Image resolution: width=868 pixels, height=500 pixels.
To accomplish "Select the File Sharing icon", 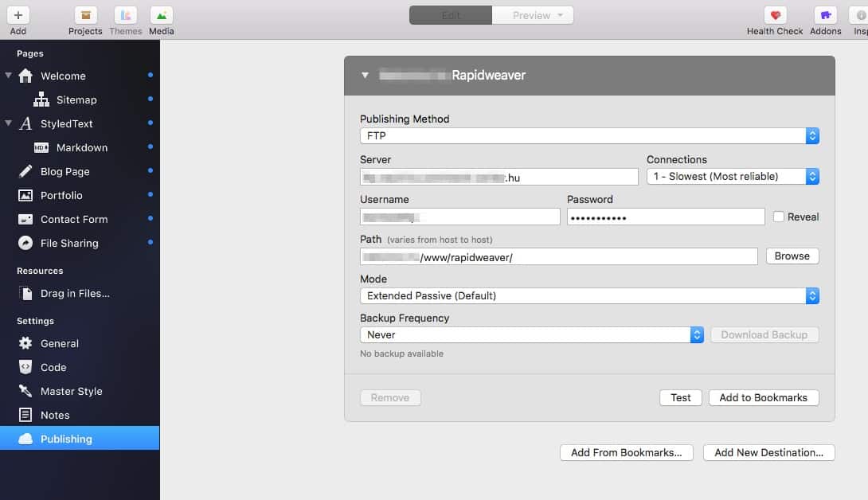I will 25,243.
